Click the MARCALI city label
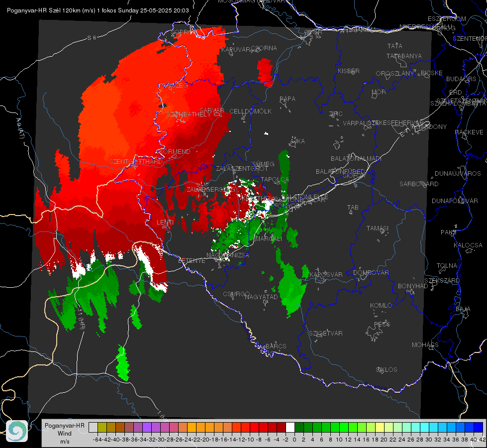Image resolution: width=487 pixels, height=448 pixels. [268, 239]
